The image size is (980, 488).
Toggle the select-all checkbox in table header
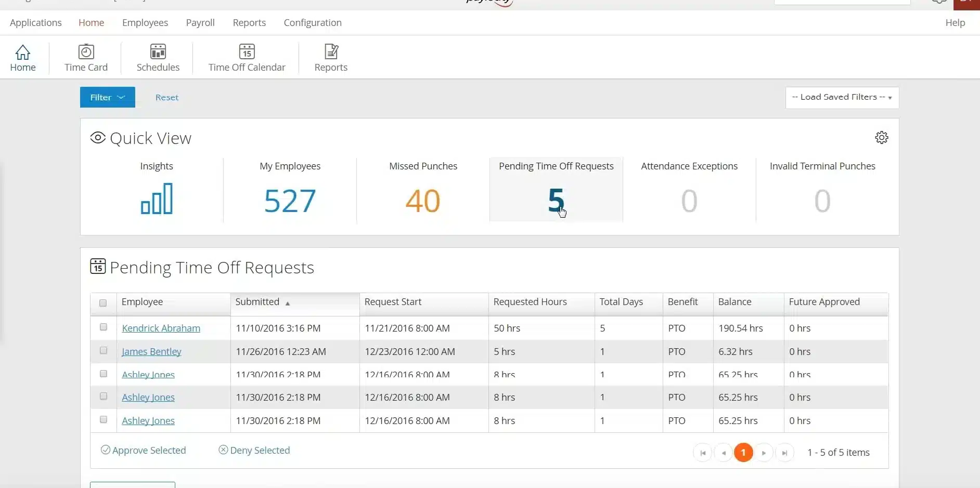[x=103, y=303]
